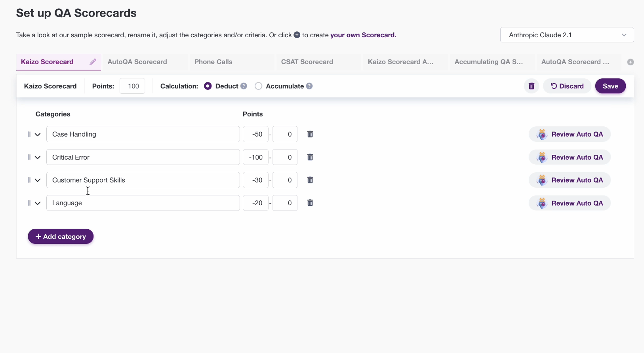Delete the scorecard using the toolbar trash icon
Image resolution: width=644 pixels, height=354 pixels.
532,86
